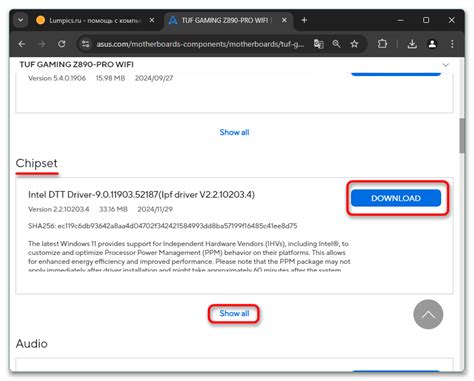Select Version 2.2.10203.4 text
The height and width of the screenshot is (381, 474).
pyautogui.click(x=59, y=209)
